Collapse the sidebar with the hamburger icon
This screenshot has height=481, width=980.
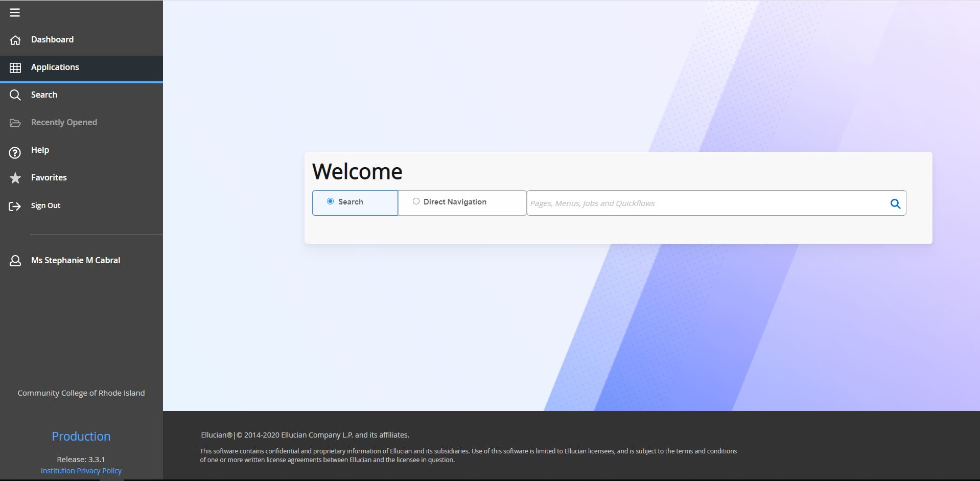pyautogui.click(x=15, y=13)
